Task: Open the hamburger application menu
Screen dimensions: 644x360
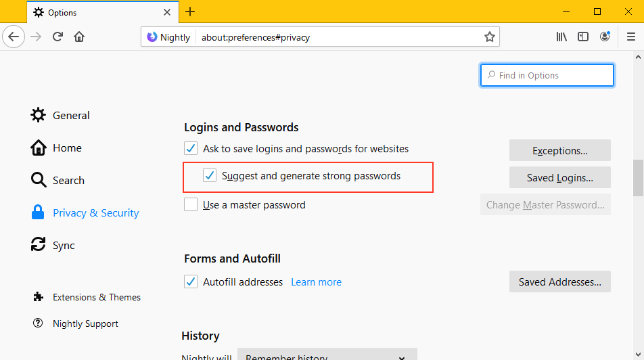Action: (631, 37)
